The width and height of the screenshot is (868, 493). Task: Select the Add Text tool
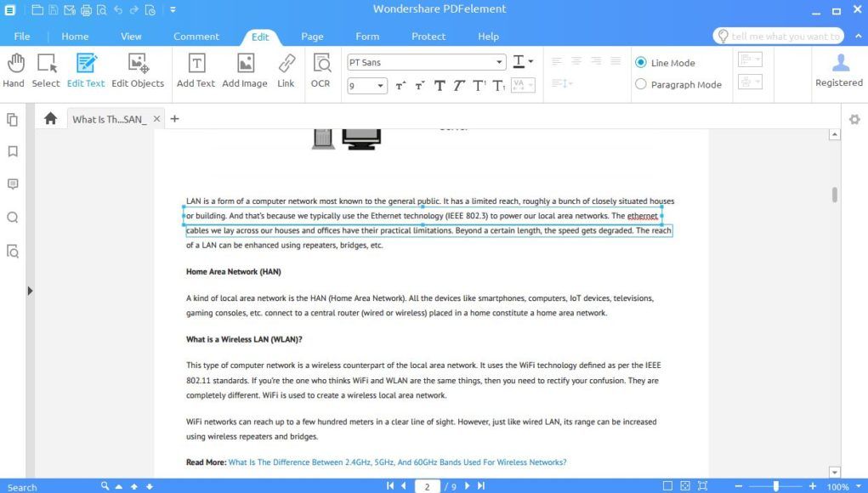(x=196, y=68)
